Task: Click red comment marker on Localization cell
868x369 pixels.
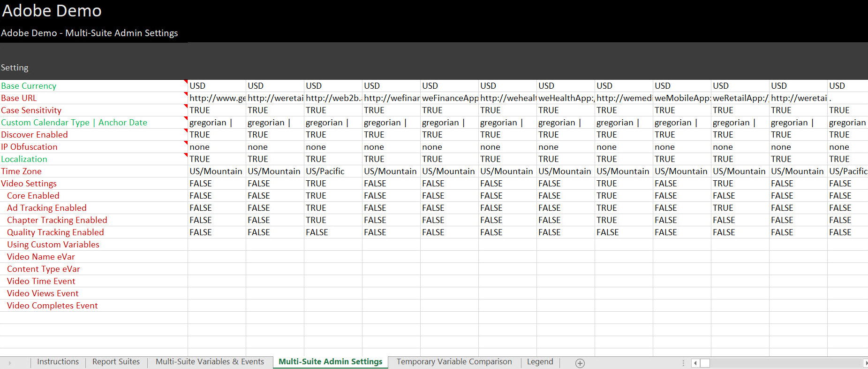Action: pyautogui.click(x=186, y=155)
